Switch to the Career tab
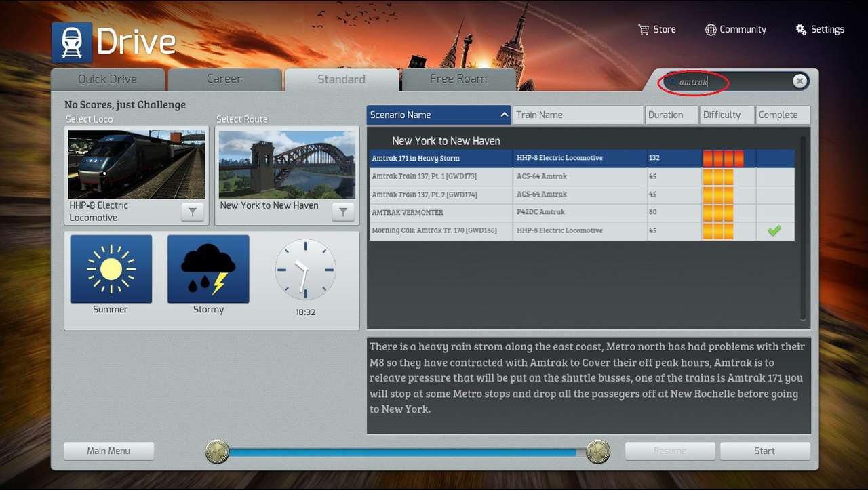The height and width of the screenshot is (490, 868). click(224, 79)
